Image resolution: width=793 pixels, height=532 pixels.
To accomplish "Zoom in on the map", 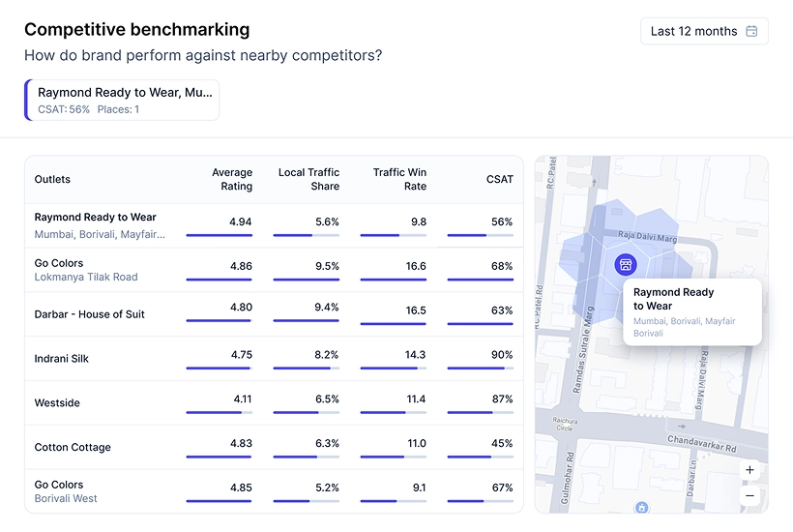I will (749, 470).
